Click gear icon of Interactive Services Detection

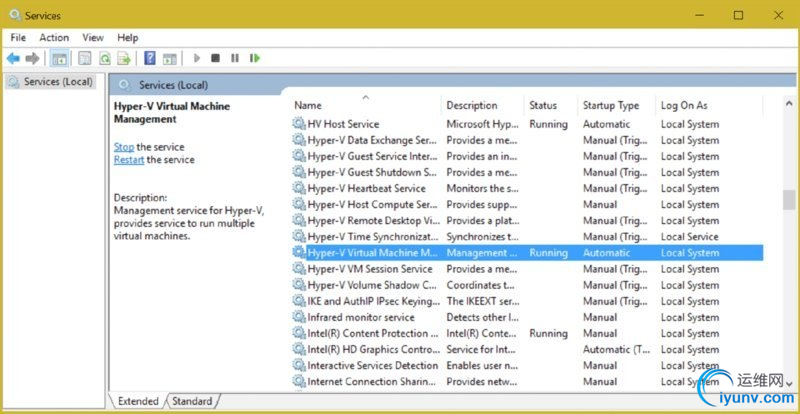[x=298, y=366]
